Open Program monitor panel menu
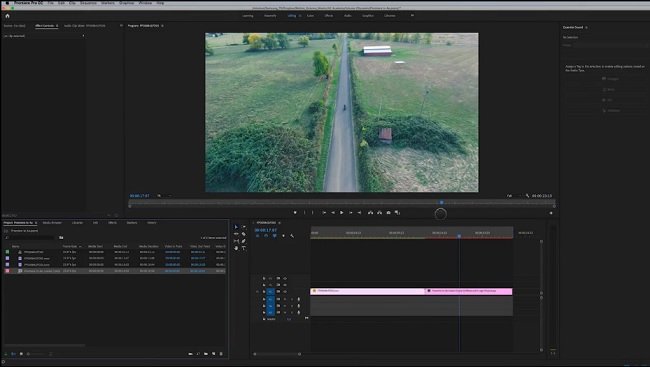The image size is (650, 367). point(162,26)
